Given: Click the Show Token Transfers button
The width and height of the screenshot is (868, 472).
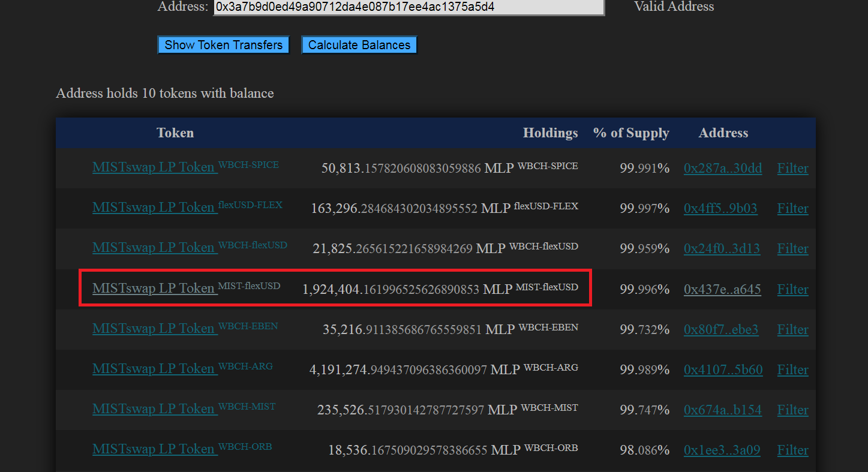Looking at the screenshot, I should (x=224, y=45).
